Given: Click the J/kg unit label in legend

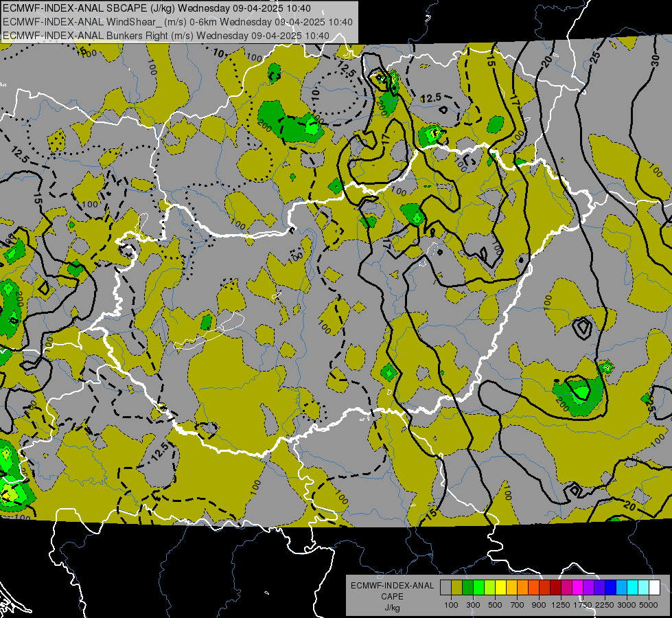Looking at the screenshot, I should coord(392,608).
